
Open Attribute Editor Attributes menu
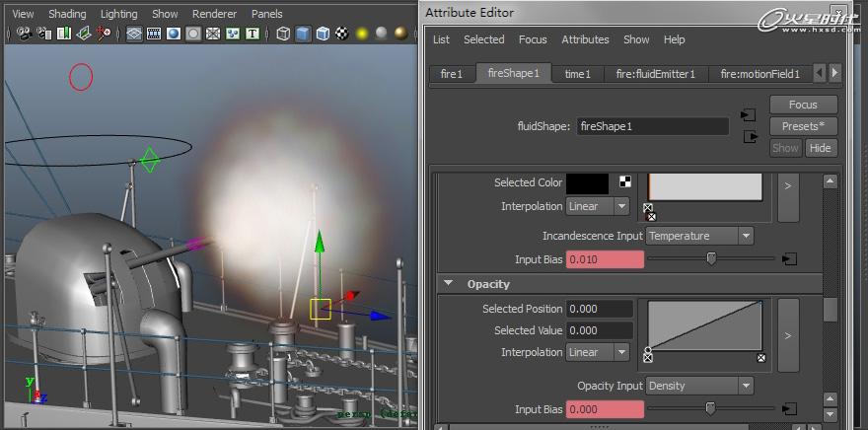[585, 39]
